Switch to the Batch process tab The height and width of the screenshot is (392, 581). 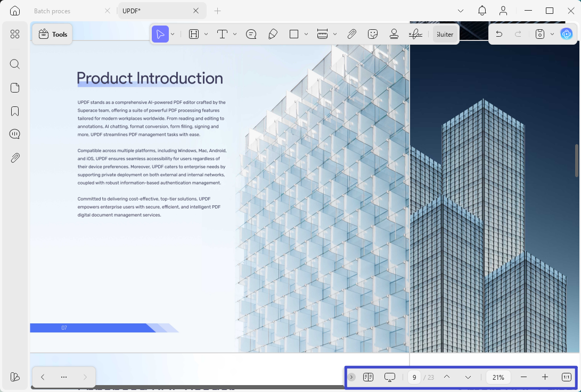(52, 11)
